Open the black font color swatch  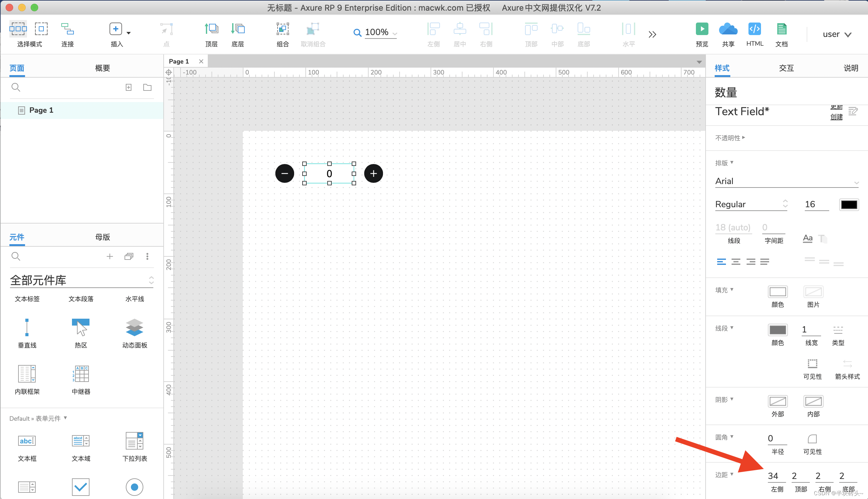click(x=849, y=205)
